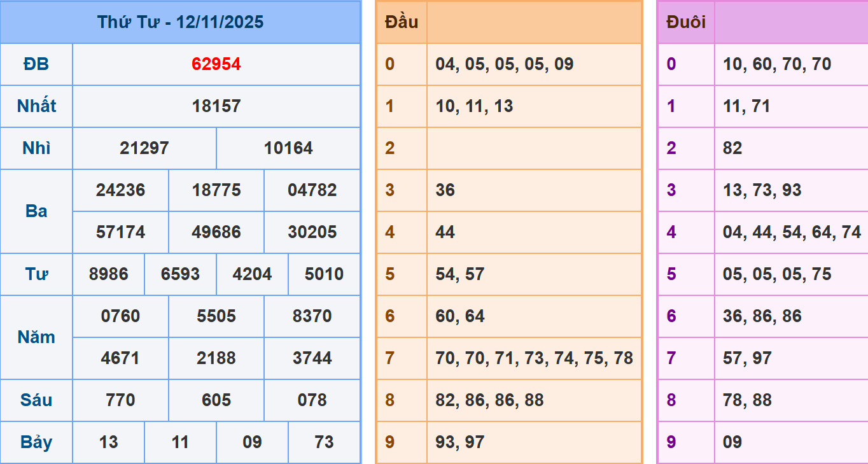Select the ĐB row label

36,64
